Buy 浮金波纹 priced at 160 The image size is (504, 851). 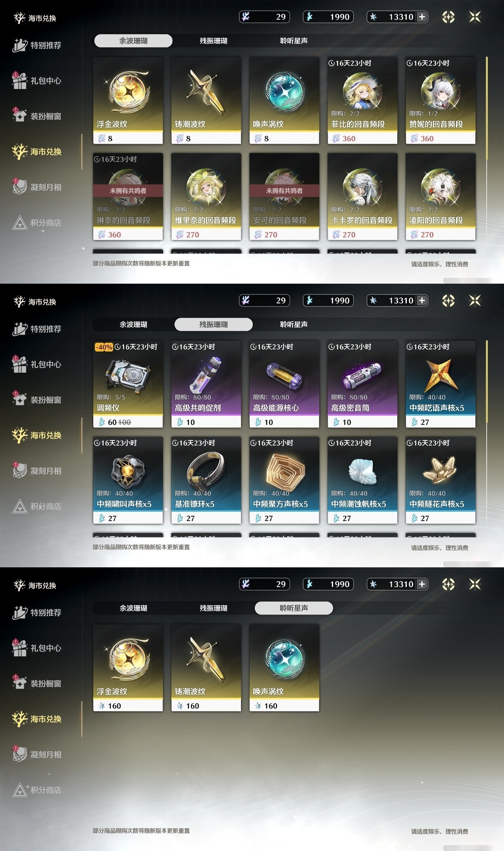(128, 668)
